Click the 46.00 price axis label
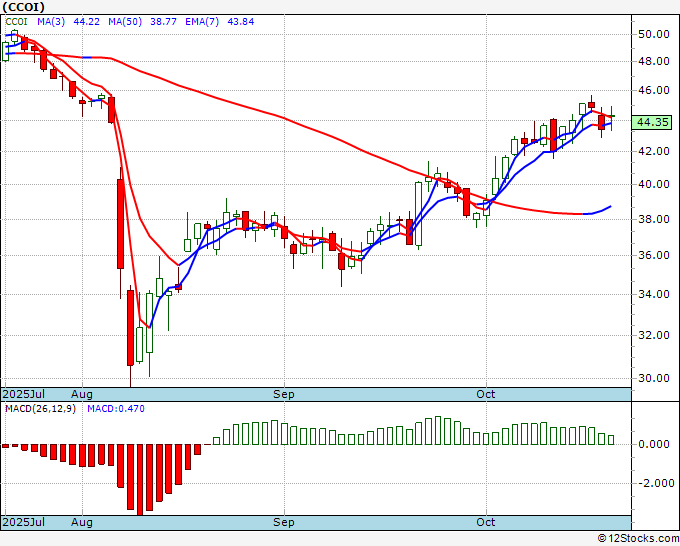680x546 pixels. click(x=654, y=90)
